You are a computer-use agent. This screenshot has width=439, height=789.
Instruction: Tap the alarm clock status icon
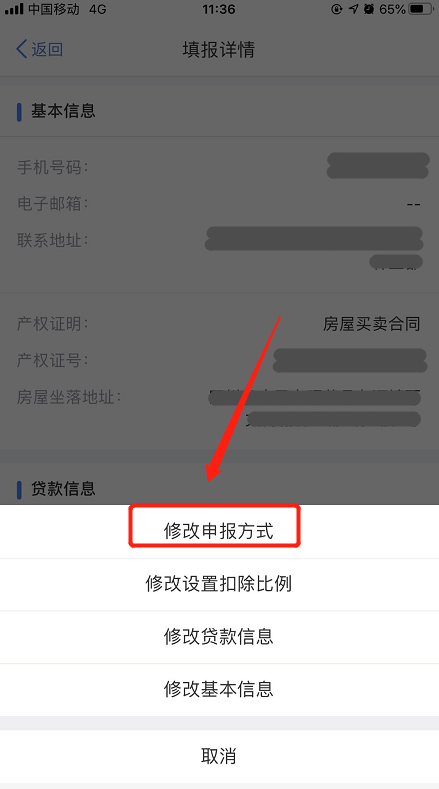pyautogui.click(x=369, y=9)
